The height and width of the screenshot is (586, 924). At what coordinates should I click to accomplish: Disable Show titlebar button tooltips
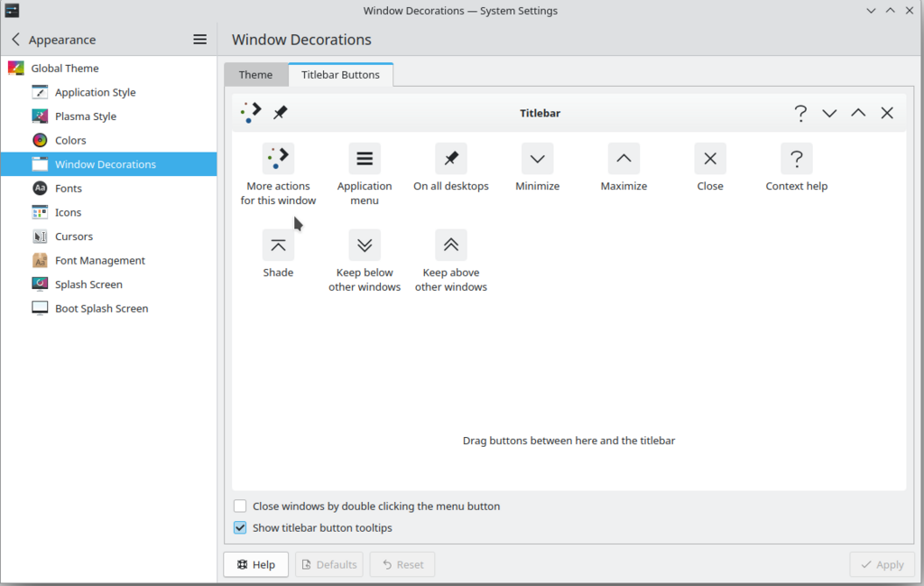[x=240, y=528]
